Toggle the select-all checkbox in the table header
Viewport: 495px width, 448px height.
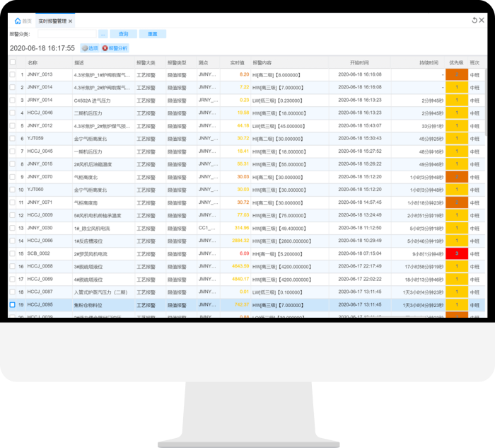point(13,62)
